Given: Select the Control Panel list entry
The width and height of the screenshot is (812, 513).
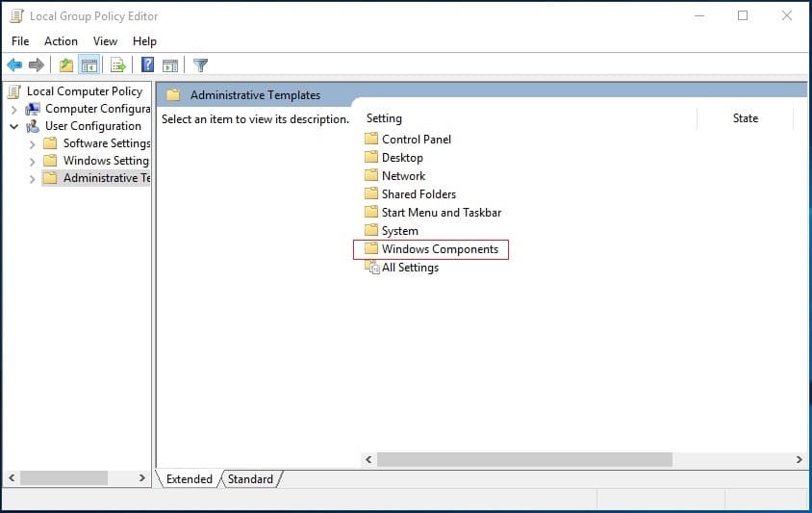Looking at the screenshot, I should point(417,139).
